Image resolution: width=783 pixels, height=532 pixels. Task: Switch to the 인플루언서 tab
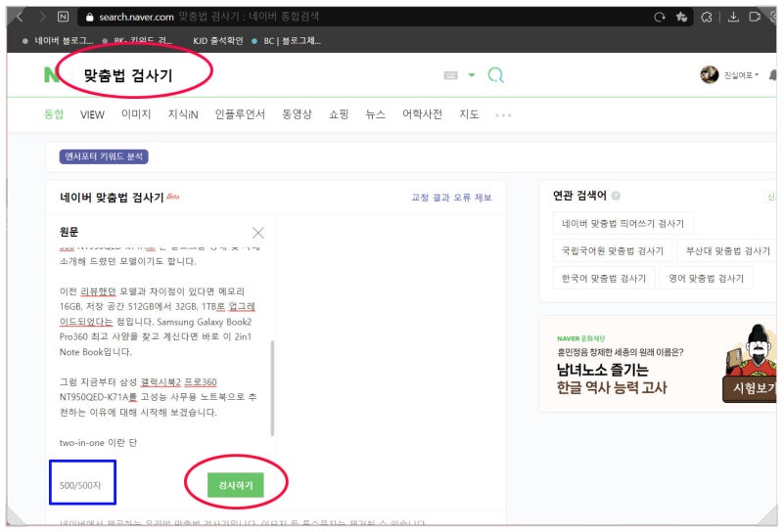click(x=240, y=114)
